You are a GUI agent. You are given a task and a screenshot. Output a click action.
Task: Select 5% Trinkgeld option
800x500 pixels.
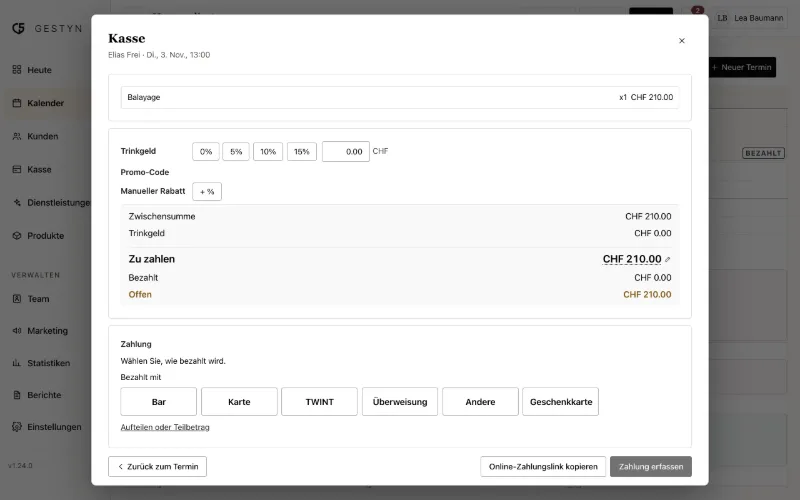(236, 152)
